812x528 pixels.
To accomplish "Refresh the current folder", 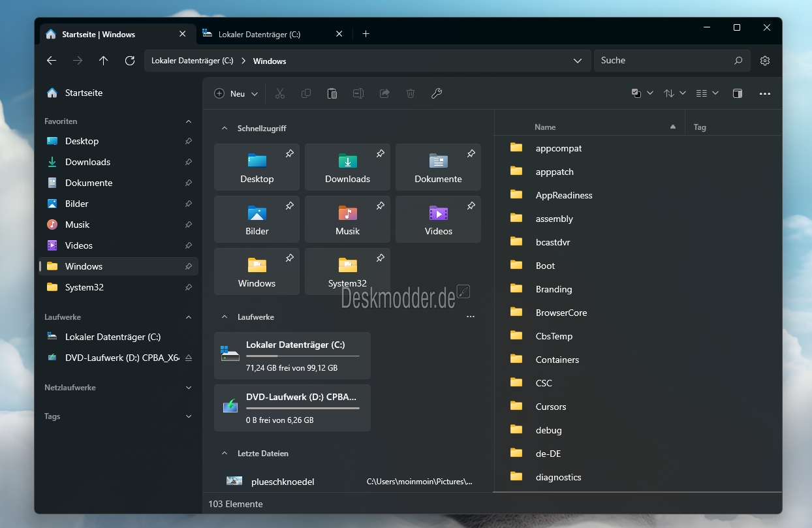I will pyautogui.click(x=130, y=61).
